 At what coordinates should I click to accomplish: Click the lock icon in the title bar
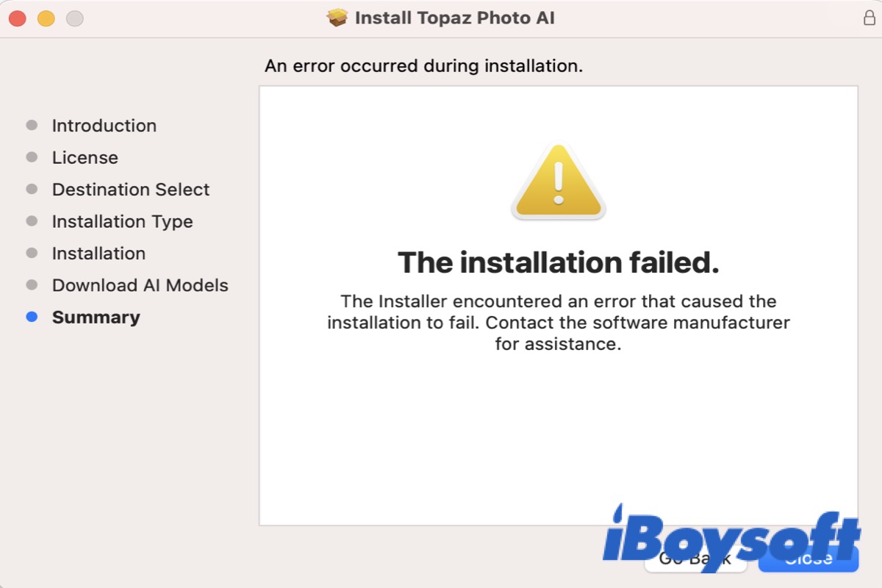pos(869,18)
